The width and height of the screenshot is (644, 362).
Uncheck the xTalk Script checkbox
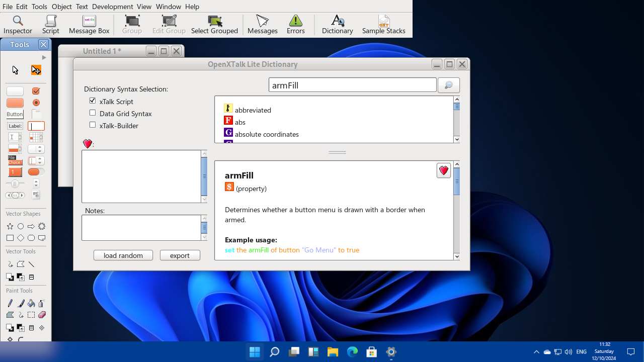click(x=93, y=101)
